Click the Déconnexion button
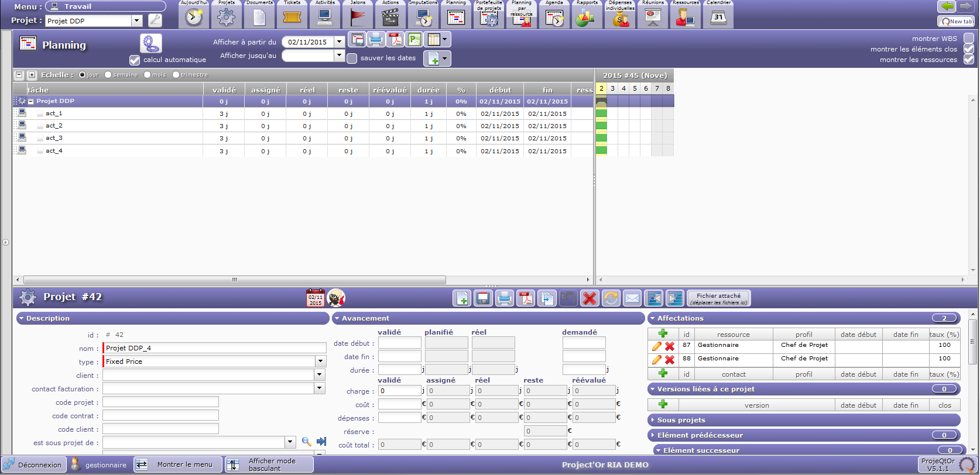The image size is (980, 475). 33,465
